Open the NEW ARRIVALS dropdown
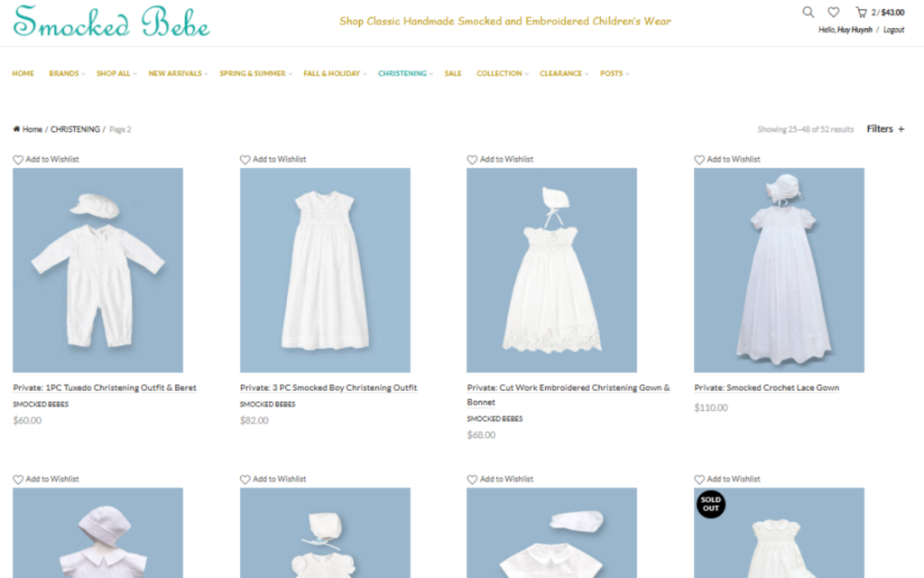This screenshot has height=578, width=924. (x=178, y=73)
